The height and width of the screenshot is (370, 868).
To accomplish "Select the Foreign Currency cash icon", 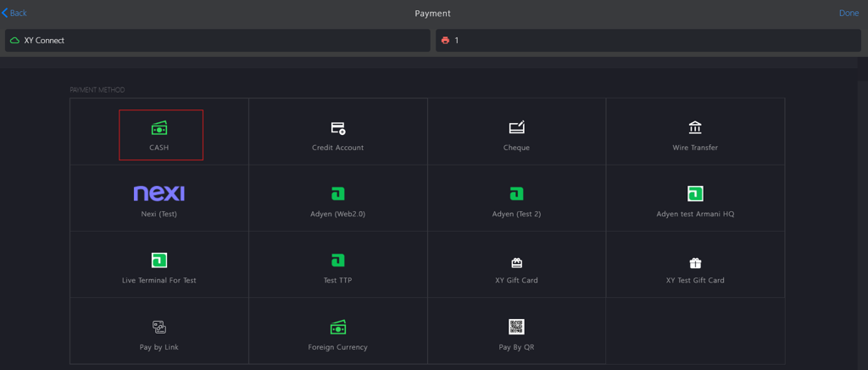I will pos(338,328).
